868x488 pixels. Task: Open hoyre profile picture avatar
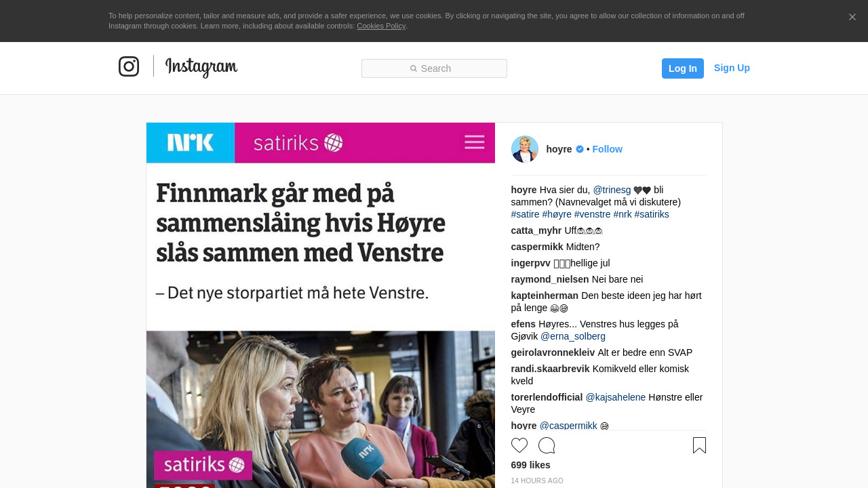[x=525, y=149]
